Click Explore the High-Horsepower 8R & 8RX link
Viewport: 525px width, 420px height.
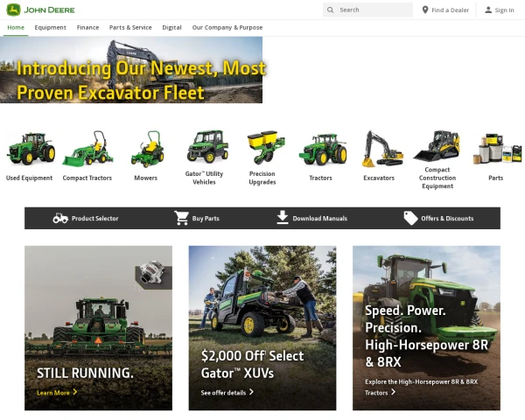point(421,387)
